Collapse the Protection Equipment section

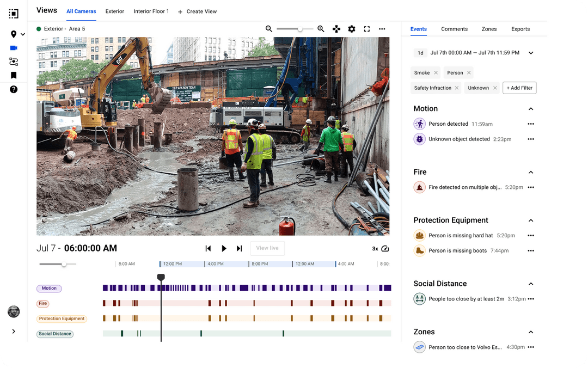click(x=531, y=220)
